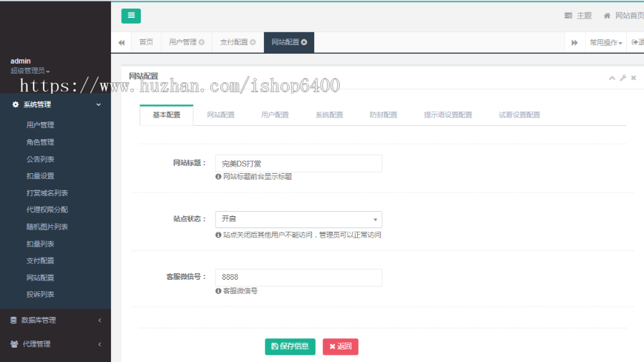This screenshot has height=362, width=644.
Task: Open 角色管理 in sidebar
Action: (40, 142)
